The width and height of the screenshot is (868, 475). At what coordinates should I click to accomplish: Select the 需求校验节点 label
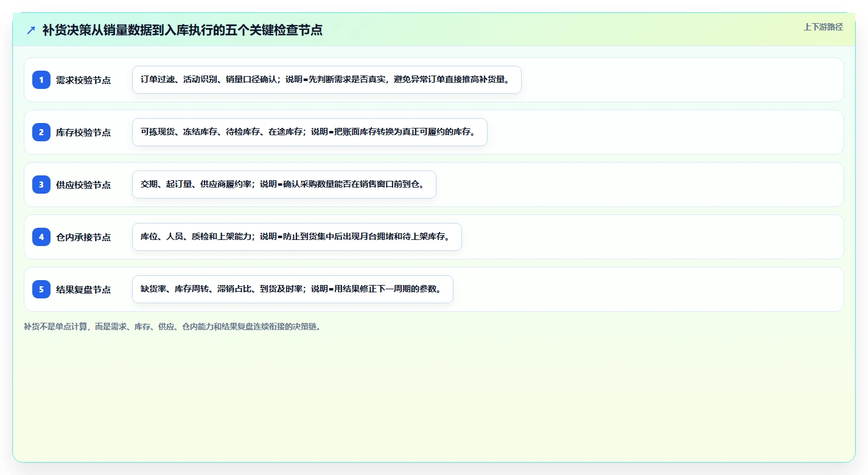click(83, 80)
